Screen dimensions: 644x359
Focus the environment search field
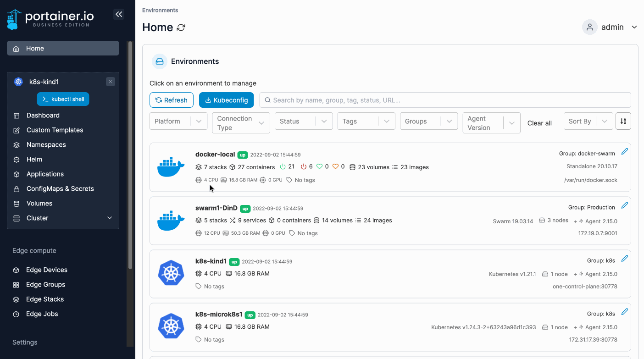coord(445,100)
